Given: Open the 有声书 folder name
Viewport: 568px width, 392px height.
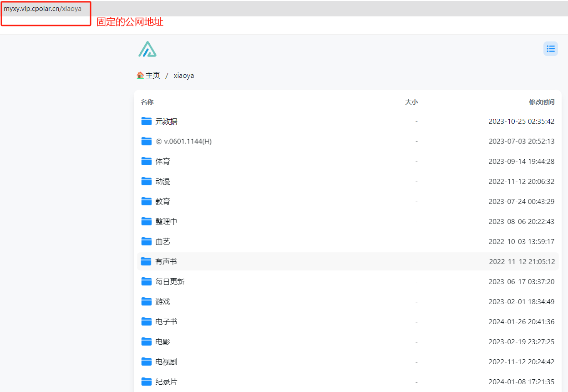Looking at the screenshot, I should click(166, 262).
